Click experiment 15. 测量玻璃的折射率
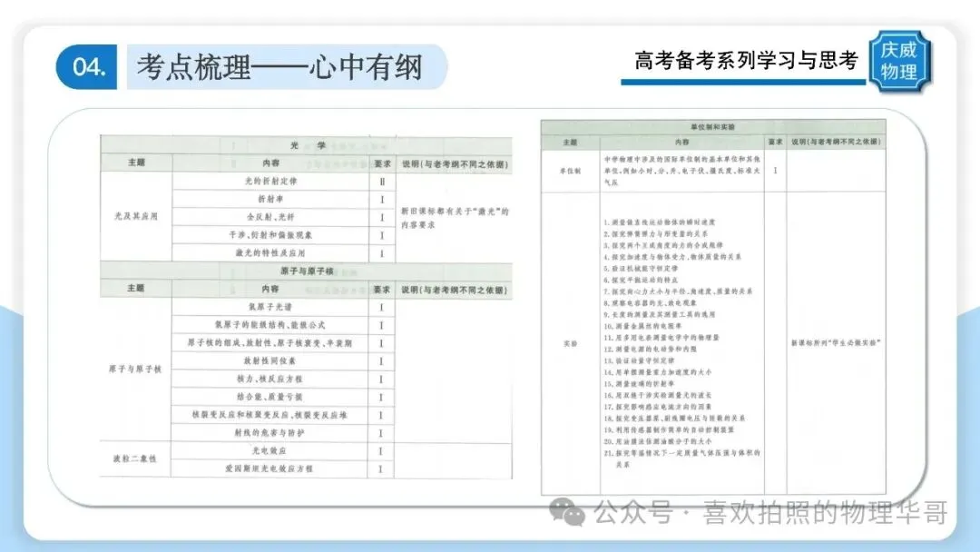This screenshot has width=980, height=552. [x=639, y=384]
